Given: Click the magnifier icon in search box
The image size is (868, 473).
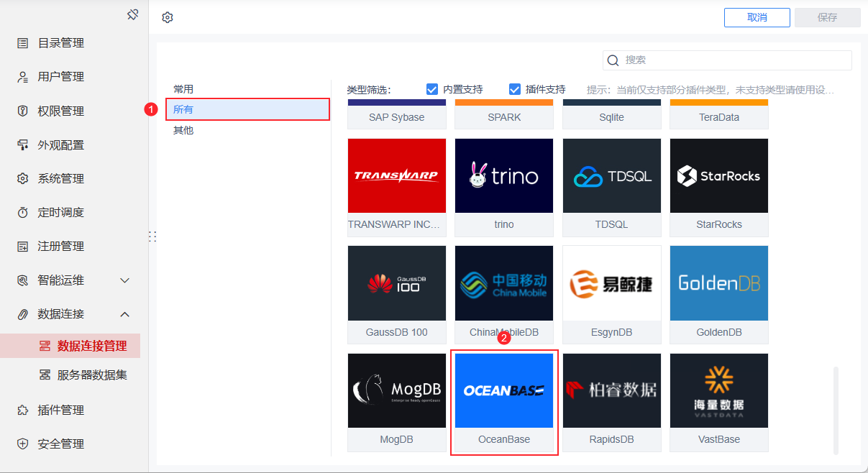Looking at the screenshot, I should tap(613, 60).
